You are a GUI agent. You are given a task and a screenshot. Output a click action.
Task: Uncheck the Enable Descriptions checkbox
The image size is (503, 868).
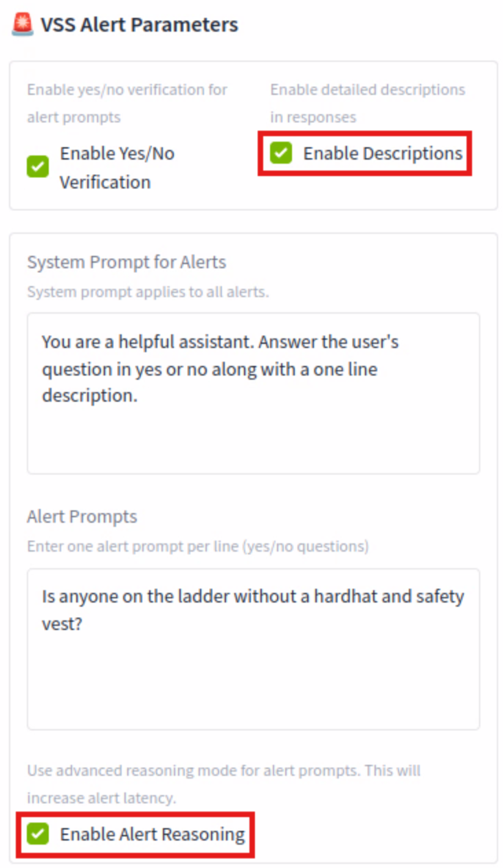tap(281, 153)
